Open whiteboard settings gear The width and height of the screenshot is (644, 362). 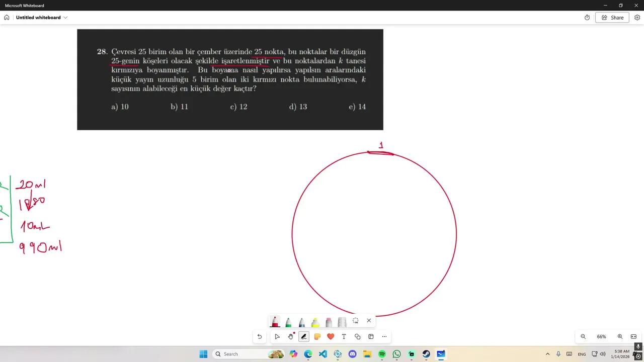(637, 18)
